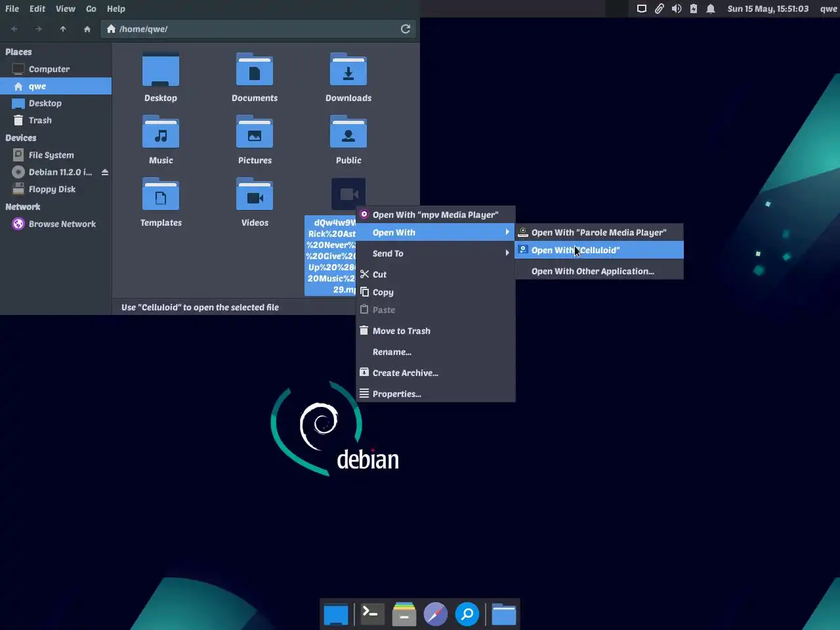Viewport: 840px width, 630px height.
Task: Go up to the parent folder
Action: [63, 29]
